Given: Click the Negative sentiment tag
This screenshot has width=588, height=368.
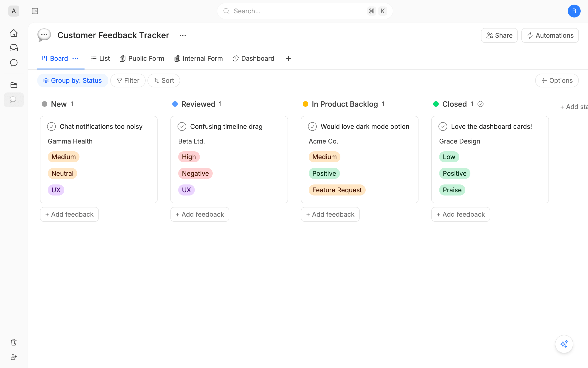Looking at the screenshot, I should [195, 173].
